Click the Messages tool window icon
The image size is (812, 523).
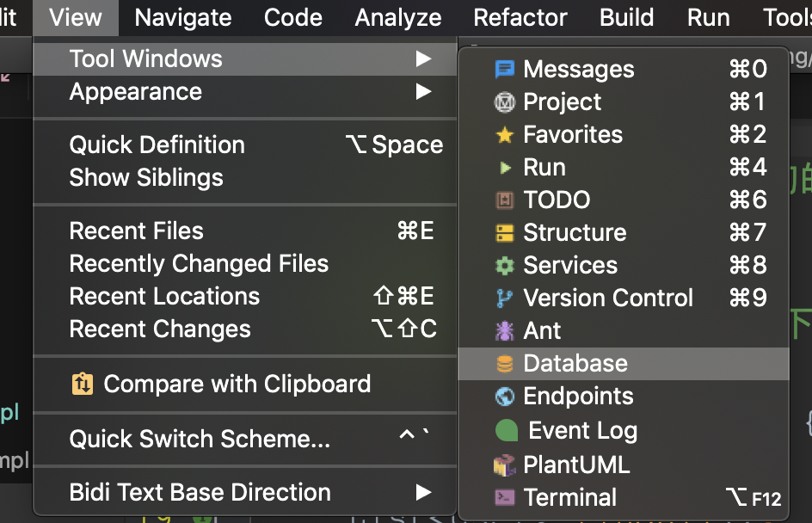[x=504, y=69]
